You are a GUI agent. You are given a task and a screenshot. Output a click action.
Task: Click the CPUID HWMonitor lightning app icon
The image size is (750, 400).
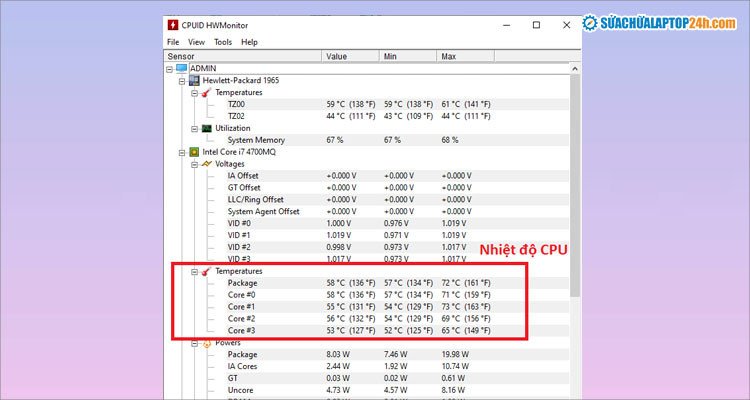click(x=173, y=25)
